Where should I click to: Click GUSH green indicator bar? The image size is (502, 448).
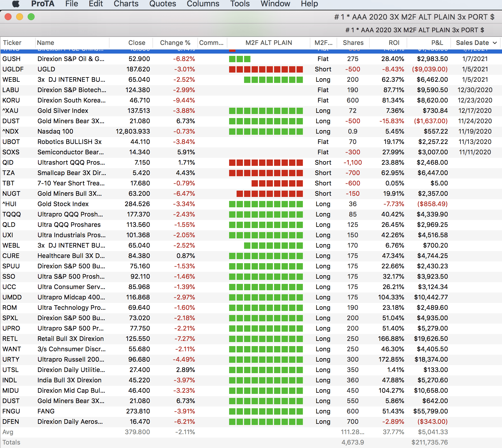click(x=240, y=59)
